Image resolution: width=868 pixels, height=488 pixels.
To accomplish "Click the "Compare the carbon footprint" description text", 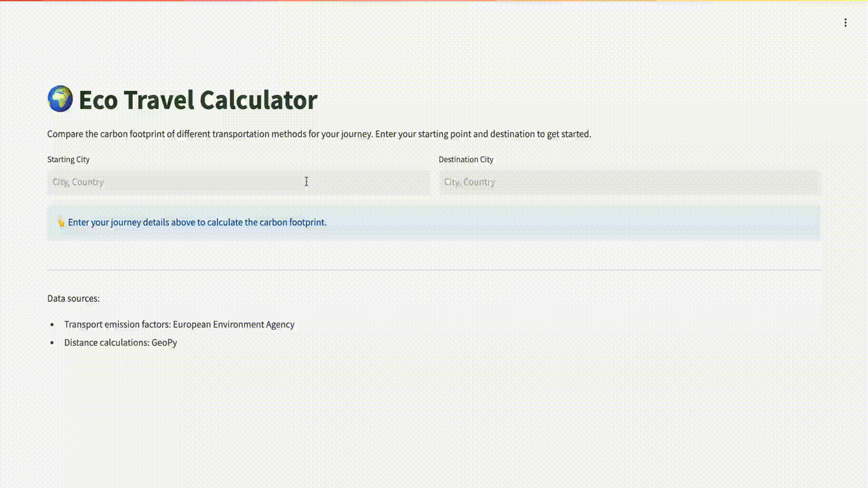I will pyautogui.click(x=319, y=134).
